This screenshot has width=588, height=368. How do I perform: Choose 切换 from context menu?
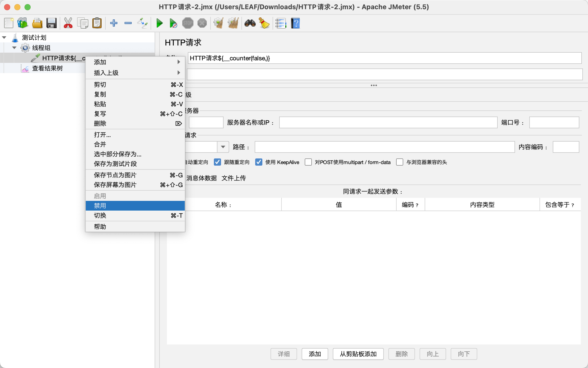tap(135, 215)
